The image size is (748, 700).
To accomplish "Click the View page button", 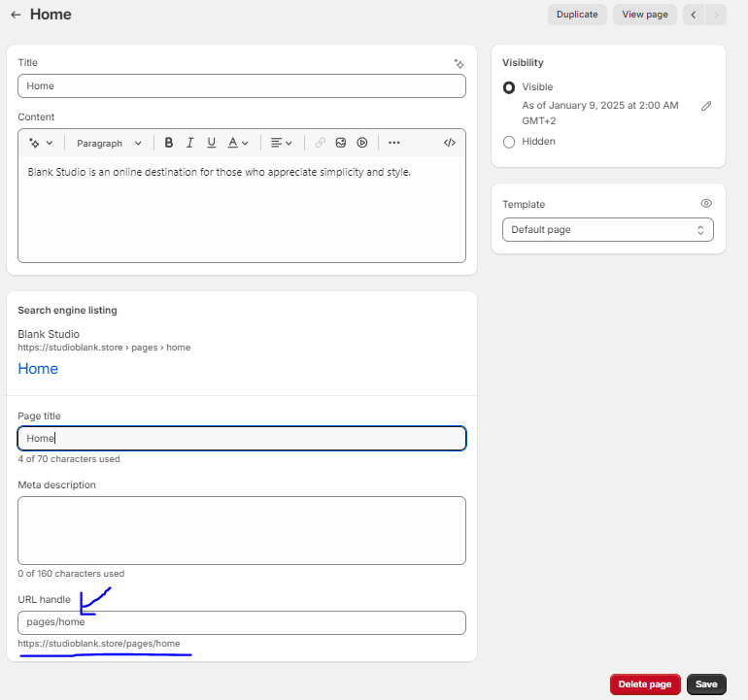I will coord(645,15).
